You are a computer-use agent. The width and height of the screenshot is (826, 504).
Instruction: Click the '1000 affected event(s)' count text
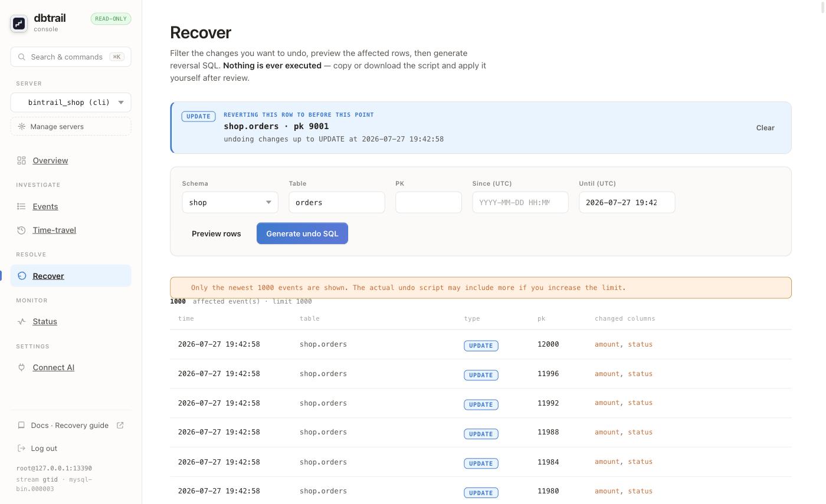241,301
